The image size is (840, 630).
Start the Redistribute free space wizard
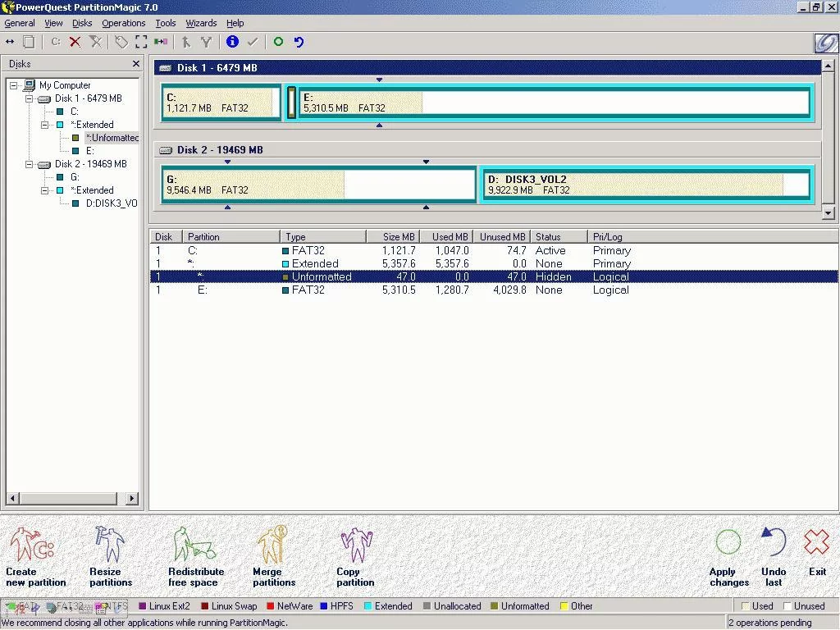(196, 557)
